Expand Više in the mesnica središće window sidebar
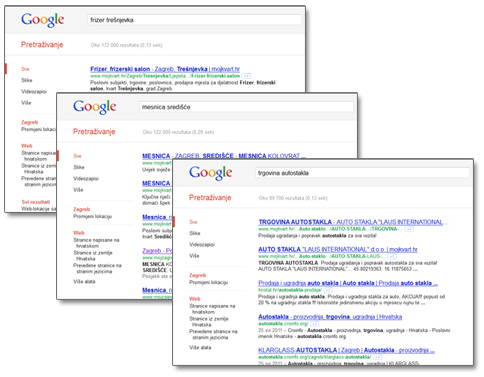Screen dimensions: 484x377 (78, 190)
